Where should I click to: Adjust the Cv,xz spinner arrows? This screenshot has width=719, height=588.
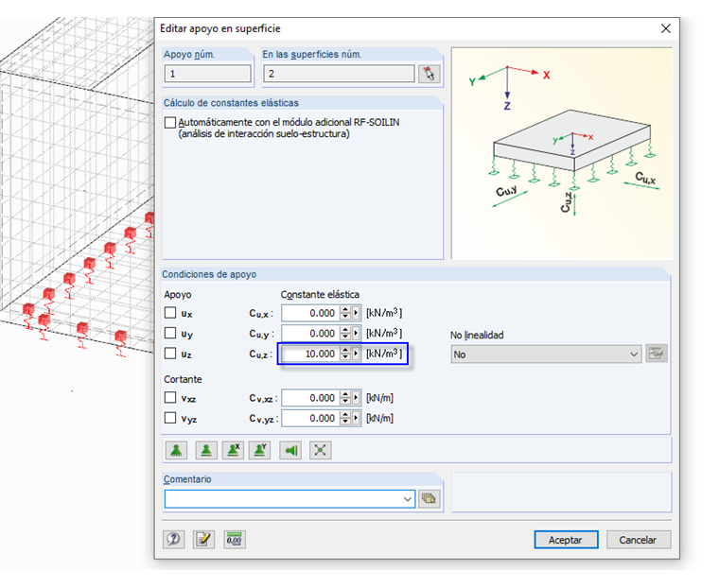tap(345, 398)
